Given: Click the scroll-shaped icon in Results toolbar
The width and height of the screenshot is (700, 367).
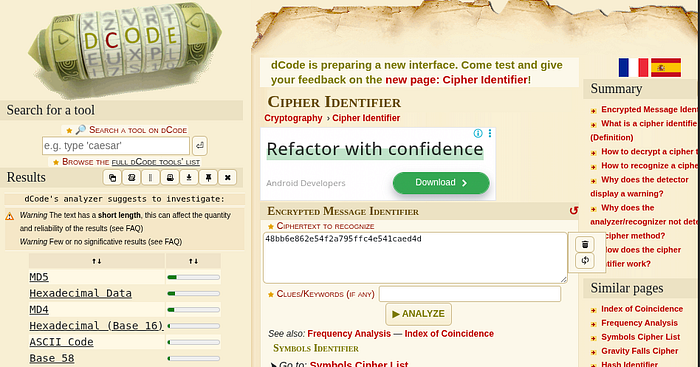Looking at the screenshot, I should (x=131, y=178).
